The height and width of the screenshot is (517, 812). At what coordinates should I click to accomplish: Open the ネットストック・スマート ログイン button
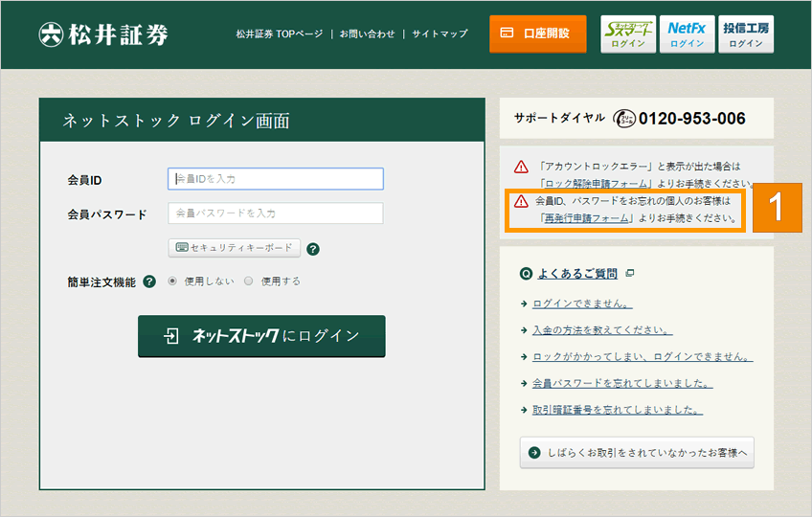[628, 34]
